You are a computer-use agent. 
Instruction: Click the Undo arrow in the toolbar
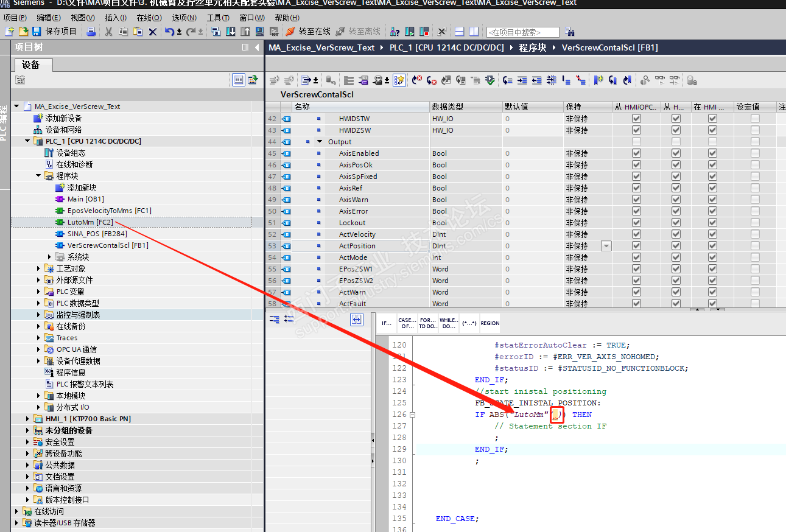point(169,32)
